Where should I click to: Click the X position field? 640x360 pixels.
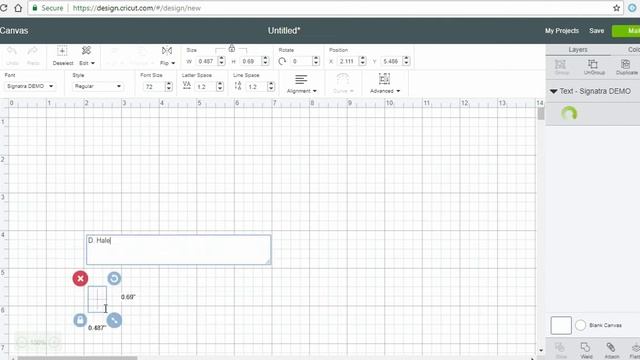347,61
